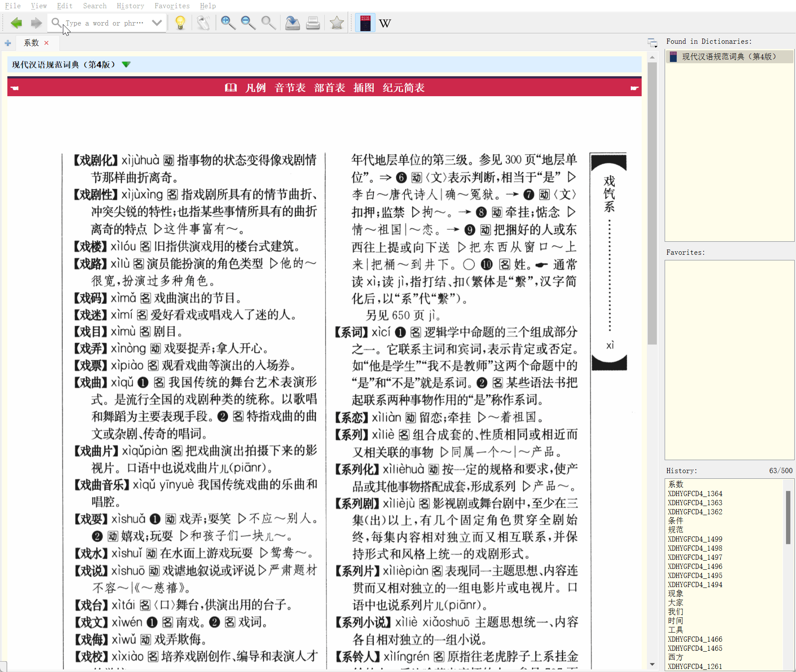Select the dictionary book cover icon
The image size is (796, 672).
(365, 23)
